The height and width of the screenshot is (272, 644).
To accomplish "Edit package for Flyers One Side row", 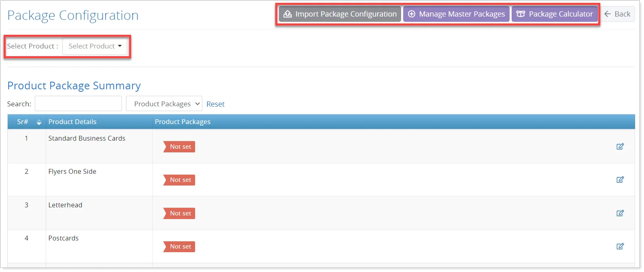I will pyautogui.click(x=620, y=179).
